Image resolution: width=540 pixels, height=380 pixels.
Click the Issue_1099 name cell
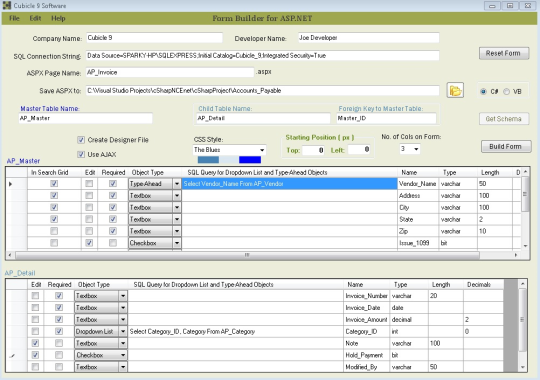tap(418, 243)
